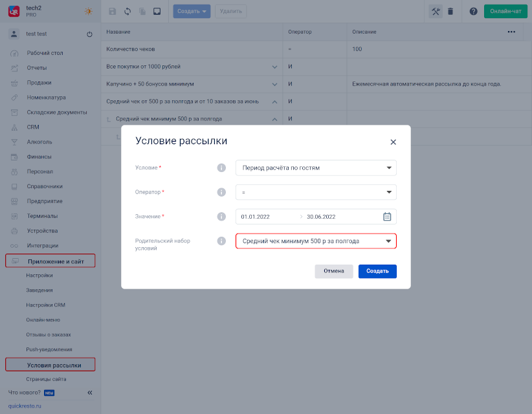Image resolution: width=532 pixels, height=414 pixels.
Task: Click the Финансы wallet icon
Action: (14, 157)
